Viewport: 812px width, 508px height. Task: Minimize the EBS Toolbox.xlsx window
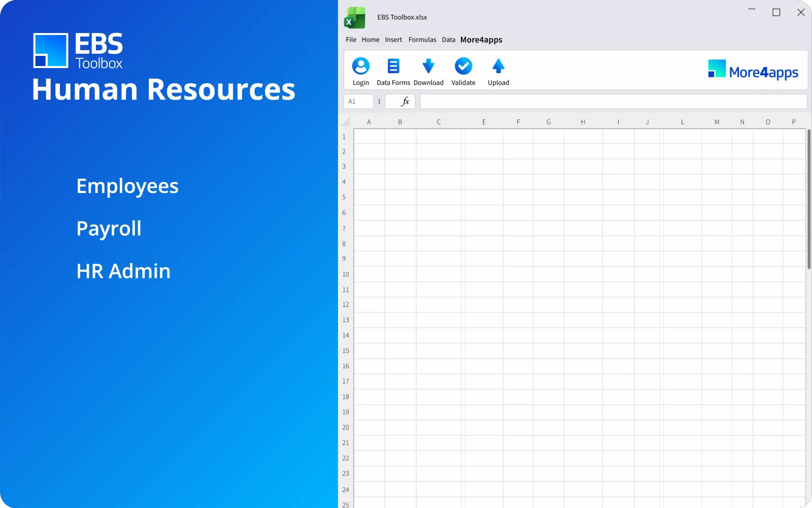[x=752, y=10]
